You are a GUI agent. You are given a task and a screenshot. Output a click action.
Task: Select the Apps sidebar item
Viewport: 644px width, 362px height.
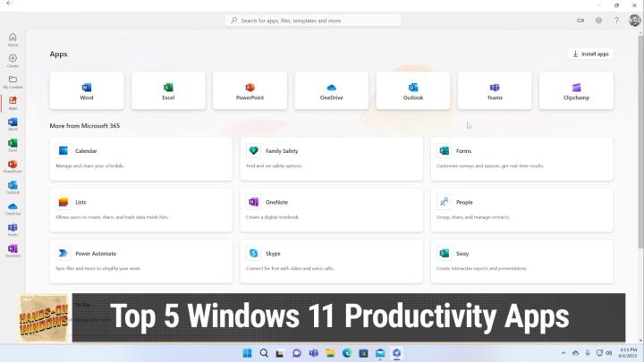pos(13,103)
